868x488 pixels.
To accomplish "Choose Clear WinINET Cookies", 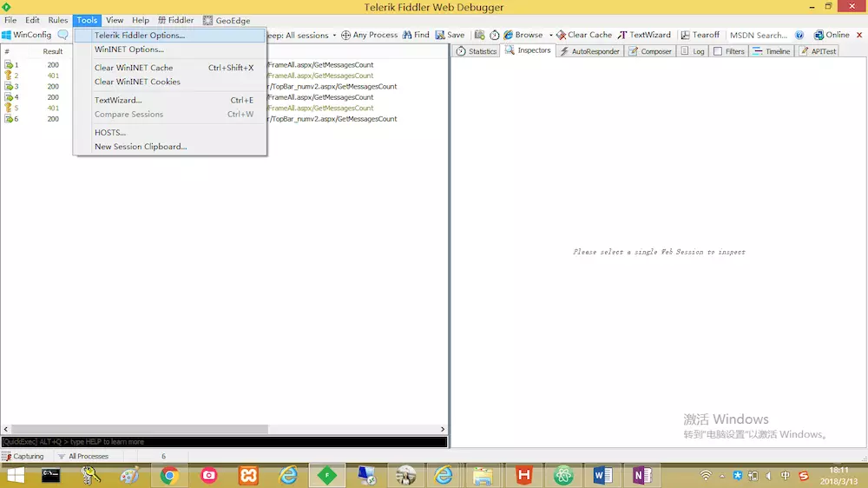I will coord(169,82).
